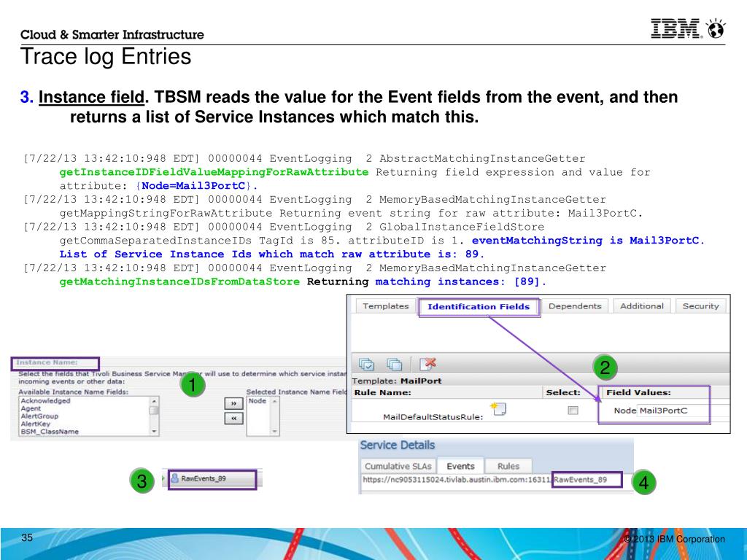The image size is (747, 560).
Task: Open the Dependents tab
Action: 575,306
